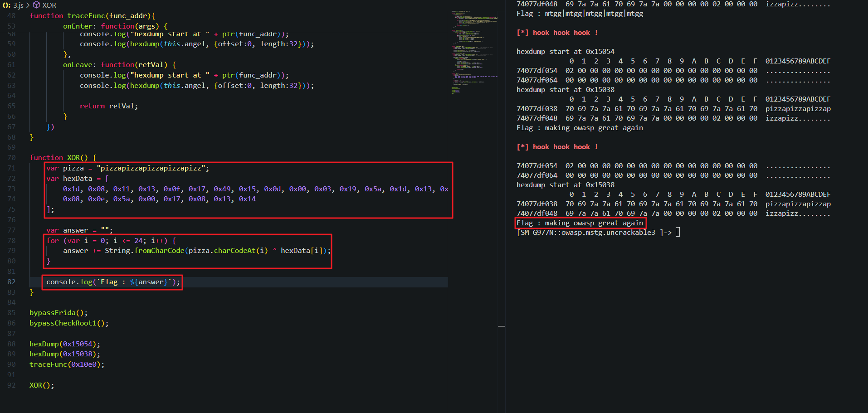Click the 'function XOR() {' declaration

pos(63,158)
